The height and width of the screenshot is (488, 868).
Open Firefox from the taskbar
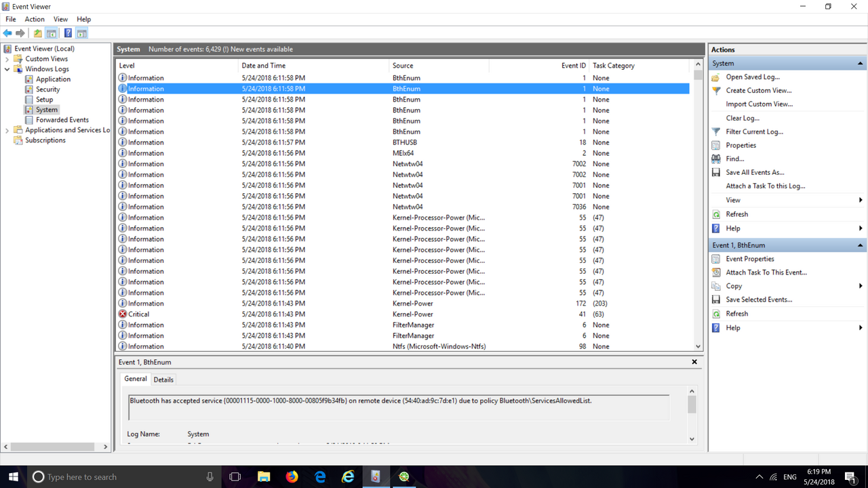click(292, 476)
